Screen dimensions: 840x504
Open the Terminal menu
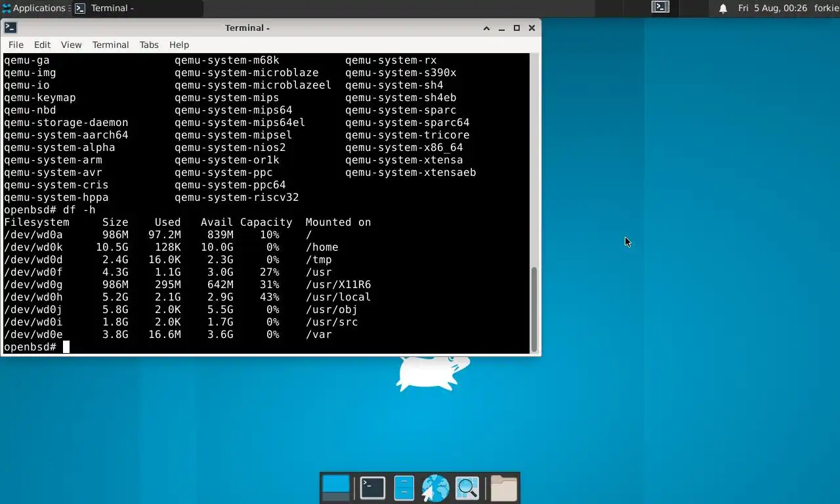click(110, 45)
